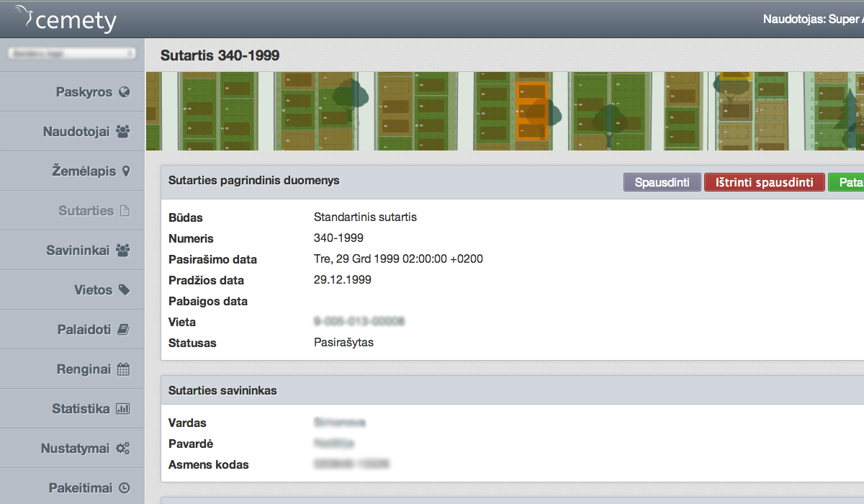
Task: Select the orange highlighted plot on map
Action: tap(532, 112)
